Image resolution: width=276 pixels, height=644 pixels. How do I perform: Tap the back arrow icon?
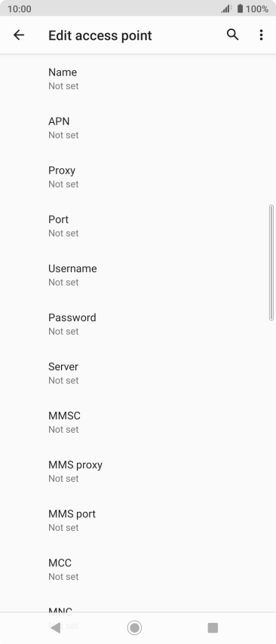[x=19, y=35]
